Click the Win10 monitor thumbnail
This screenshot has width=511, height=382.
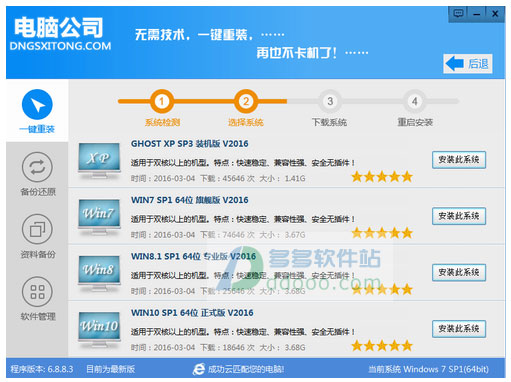[99, 330]
